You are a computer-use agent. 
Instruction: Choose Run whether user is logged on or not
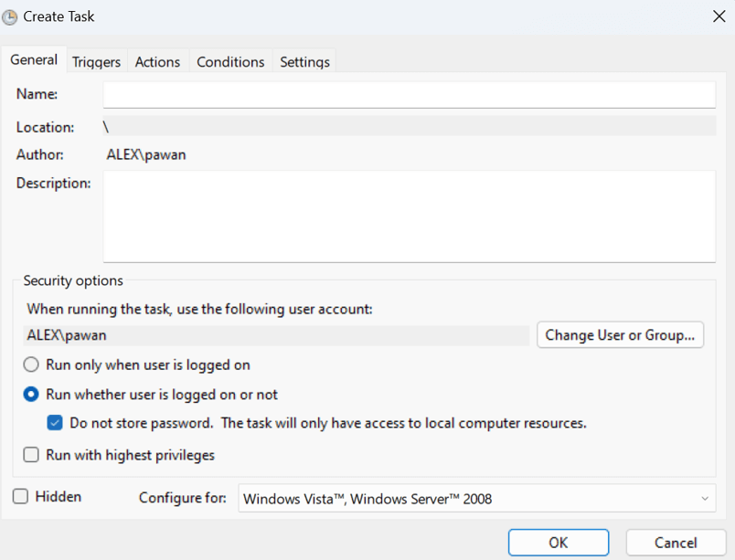31,395
